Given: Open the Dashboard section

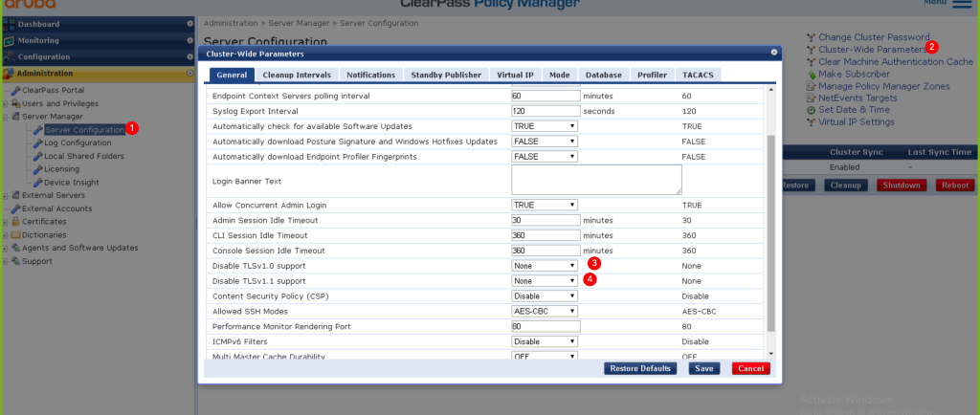Looking at the screenshot, I should coord(99,24).
